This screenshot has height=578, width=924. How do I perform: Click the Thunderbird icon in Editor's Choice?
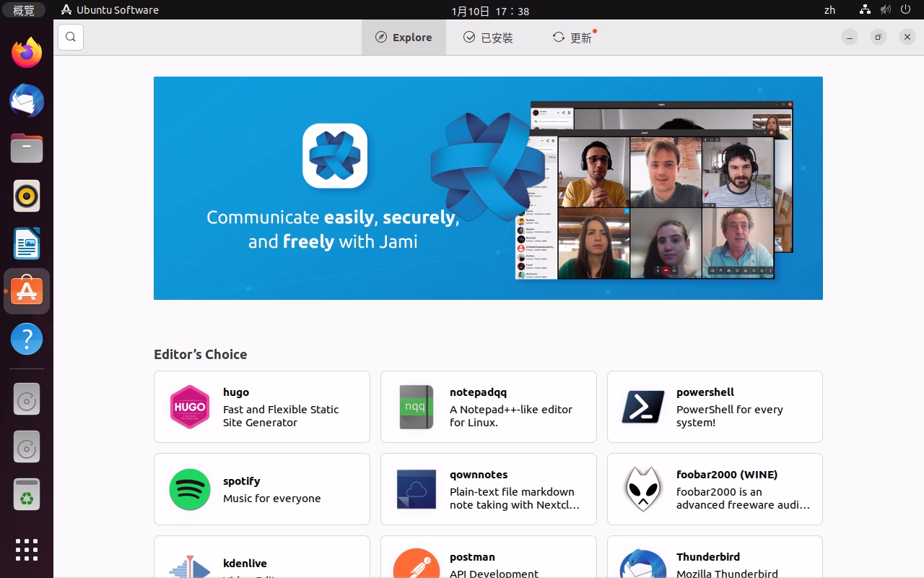pos(643,564)
